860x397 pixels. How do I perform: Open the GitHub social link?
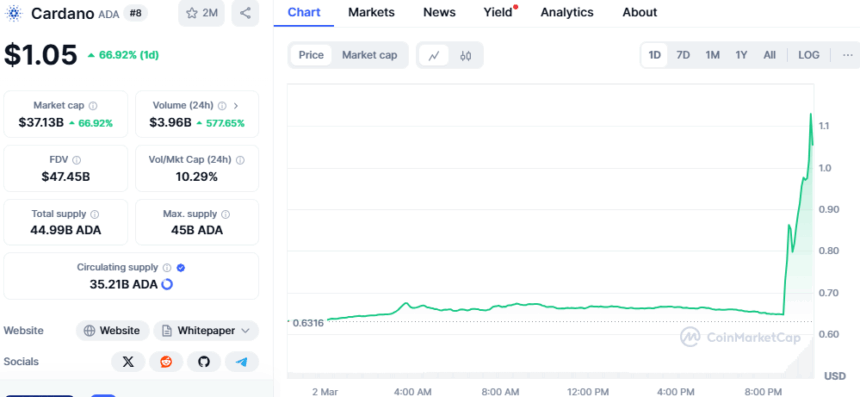pyautogui.click(x=204, y=362)
